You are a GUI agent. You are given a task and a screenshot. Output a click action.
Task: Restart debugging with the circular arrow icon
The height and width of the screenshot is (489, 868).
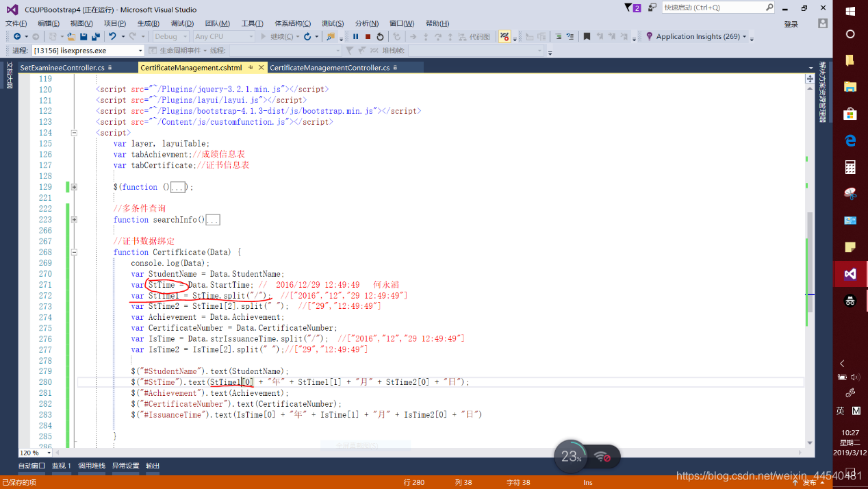[380, 36]
